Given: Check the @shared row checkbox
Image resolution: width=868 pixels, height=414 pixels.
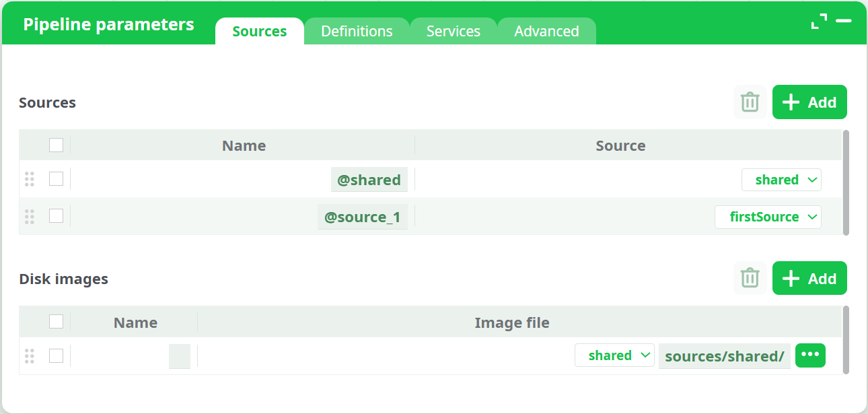Looking at the screenshot, I should tap(56, 179).
